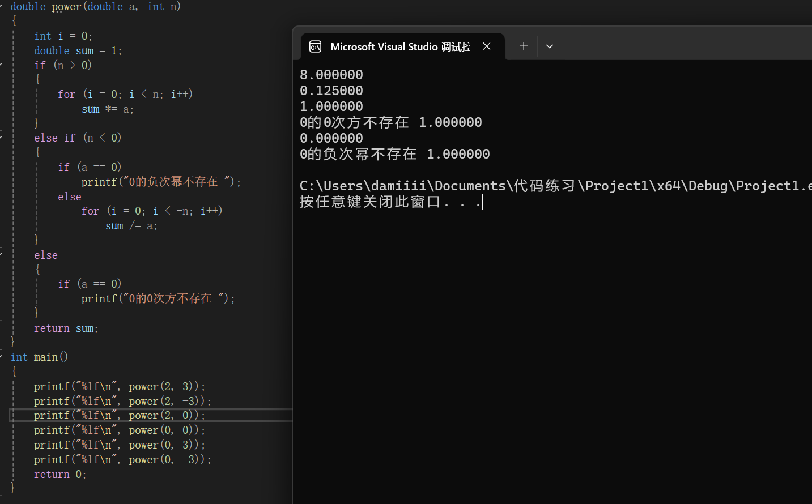812x504 pixels.
Task: Click the 'sum /= a;' statement
Action: point(131,226)
